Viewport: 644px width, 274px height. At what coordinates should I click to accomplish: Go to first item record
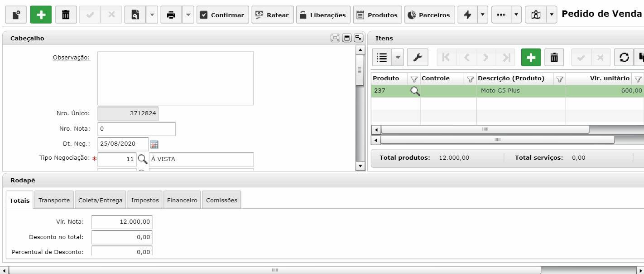(x=447, y=57)
